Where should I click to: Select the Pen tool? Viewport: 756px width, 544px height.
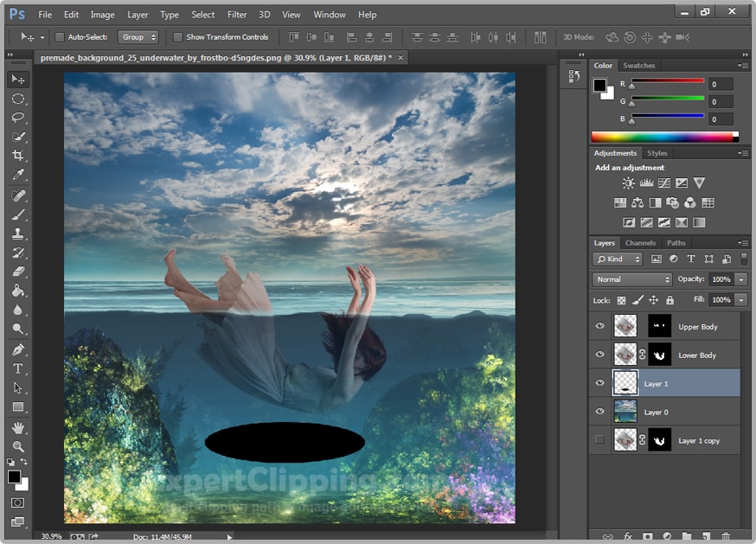[17, 349]
